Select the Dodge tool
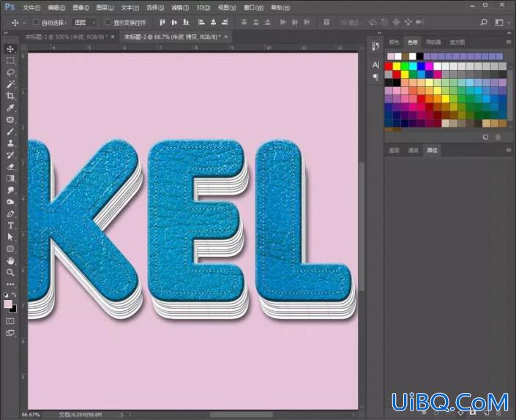516x420 pixels. tap(10, 202)
